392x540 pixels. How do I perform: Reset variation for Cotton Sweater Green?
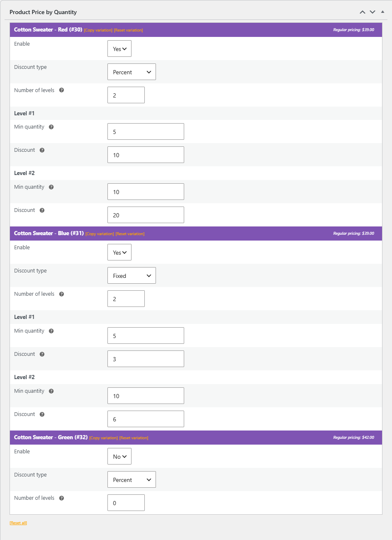coord(134,438)
